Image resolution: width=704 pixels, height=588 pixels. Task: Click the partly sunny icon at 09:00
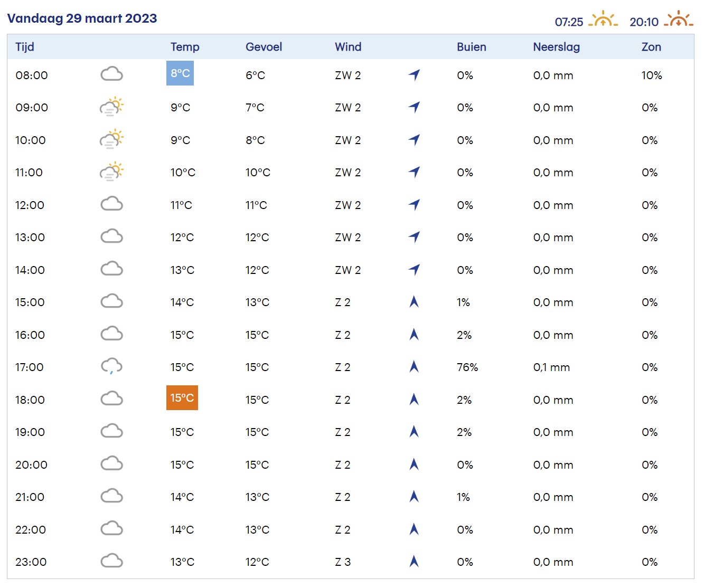click(111, 107)
